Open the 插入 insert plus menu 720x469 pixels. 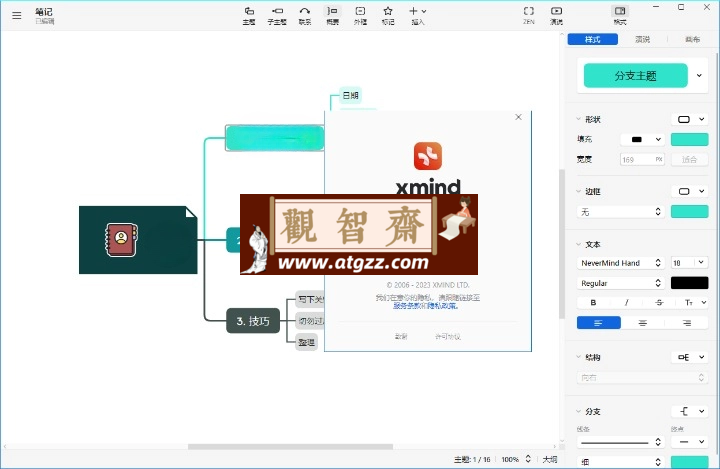(418, 16)
